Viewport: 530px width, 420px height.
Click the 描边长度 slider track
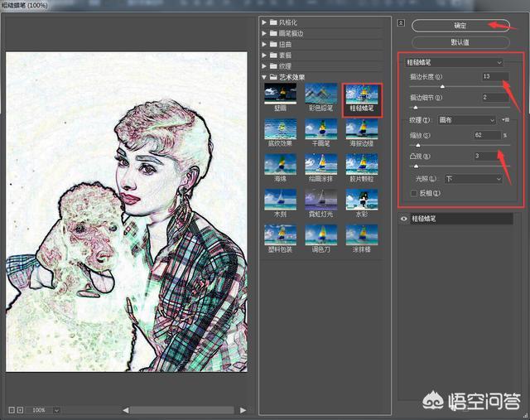tap(455, 85)
